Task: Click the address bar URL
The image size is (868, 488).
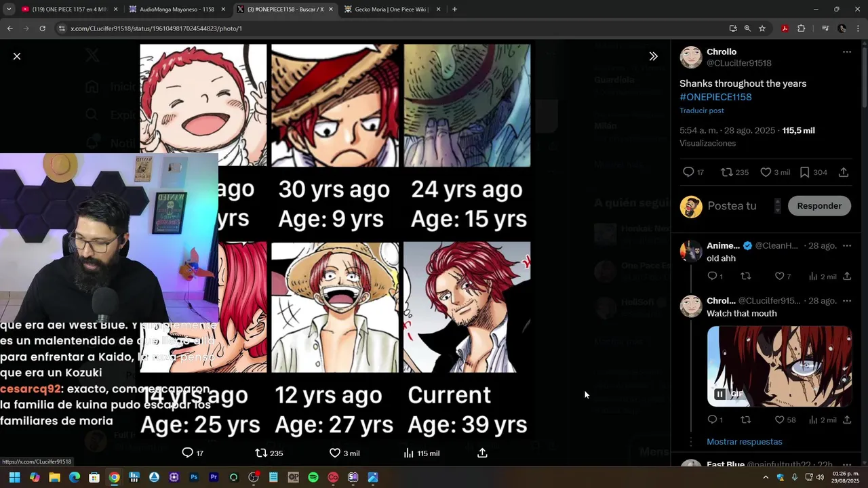Action: click(x=156, y=28)
